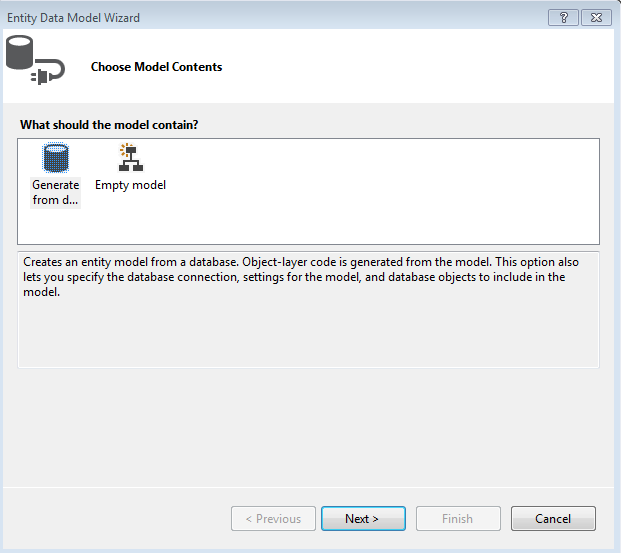Click the disabled < Previous button
Screen dimensions: 621x553
click(x=273, y=519)
